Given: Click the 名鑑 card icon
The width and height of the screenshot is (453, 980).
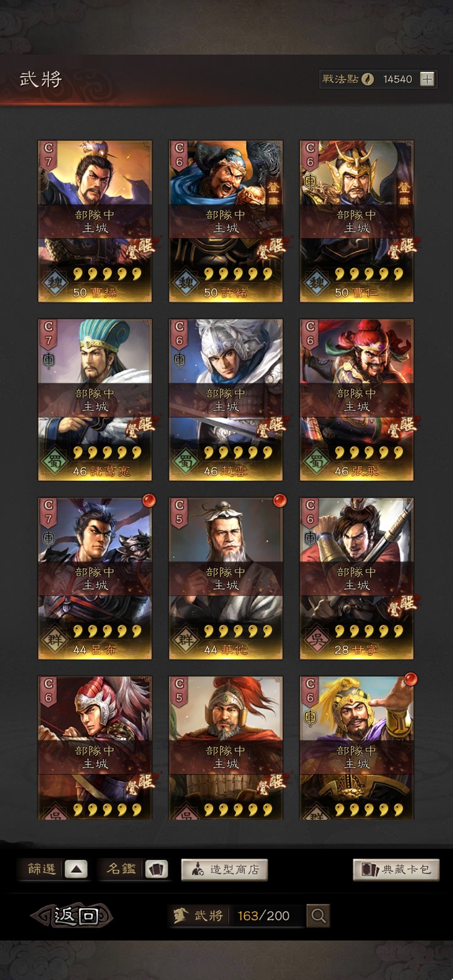Looking at the screenshot, I should tap(156, 870).
